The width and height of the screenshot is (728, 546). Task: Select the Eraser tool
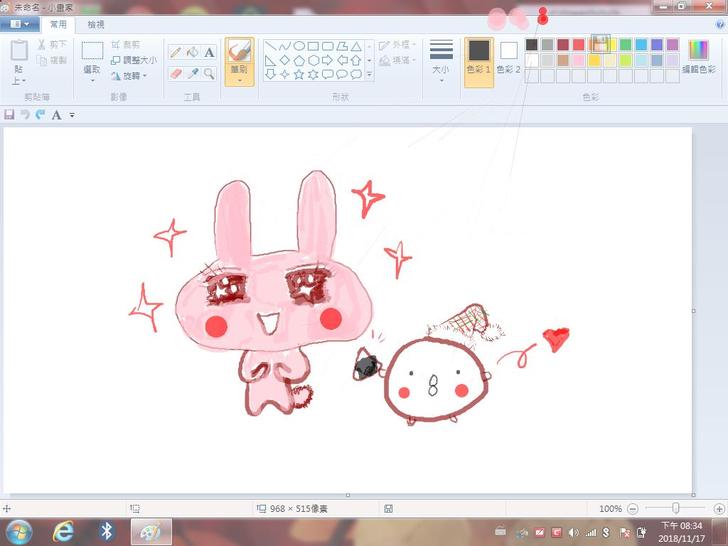(x=175, y=73)
